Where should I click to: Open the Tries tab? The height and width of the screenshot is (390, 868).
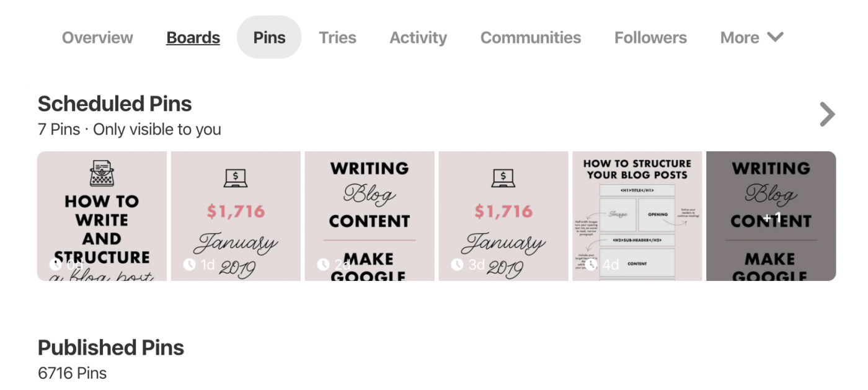click(337, 37)
